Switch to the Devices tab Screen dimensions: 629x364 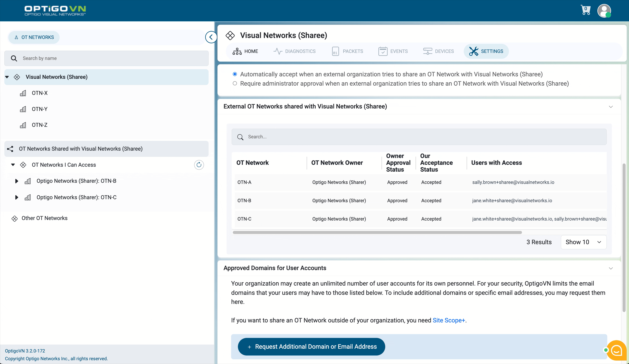pos(439,51)
